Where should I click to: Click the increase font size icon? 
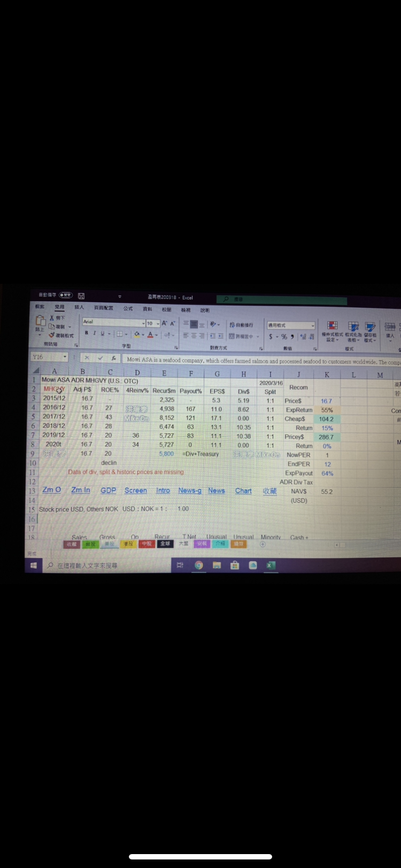tap(164, 323)
